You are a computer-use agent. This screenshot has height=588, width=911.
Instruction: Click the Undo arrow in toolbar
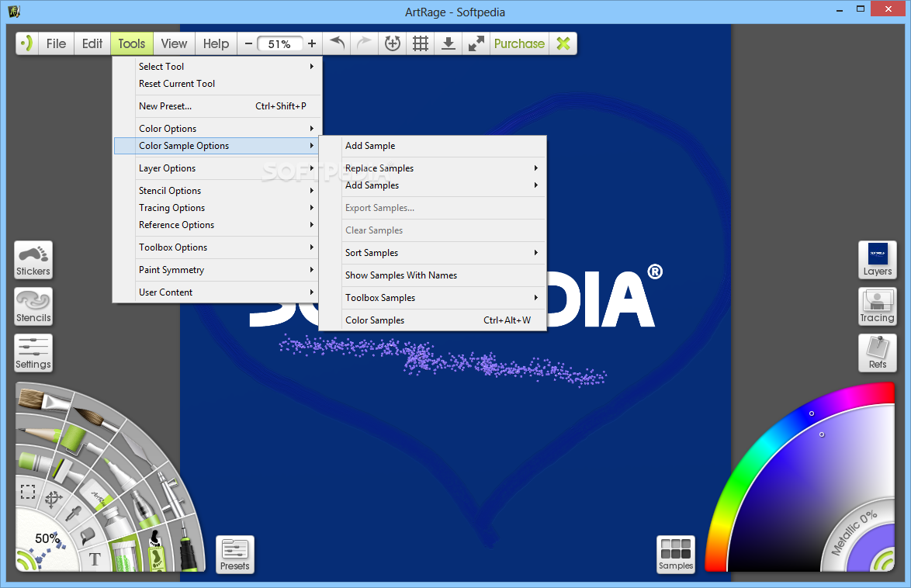pos(337,43)
